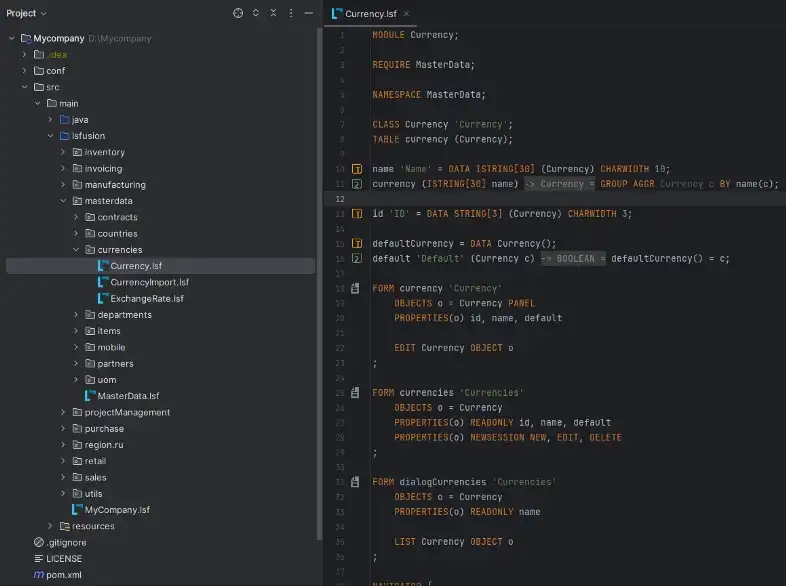786x586 pixels.
Task: Close the Currency.lsf tab
Action: click(x=407, y=14)
